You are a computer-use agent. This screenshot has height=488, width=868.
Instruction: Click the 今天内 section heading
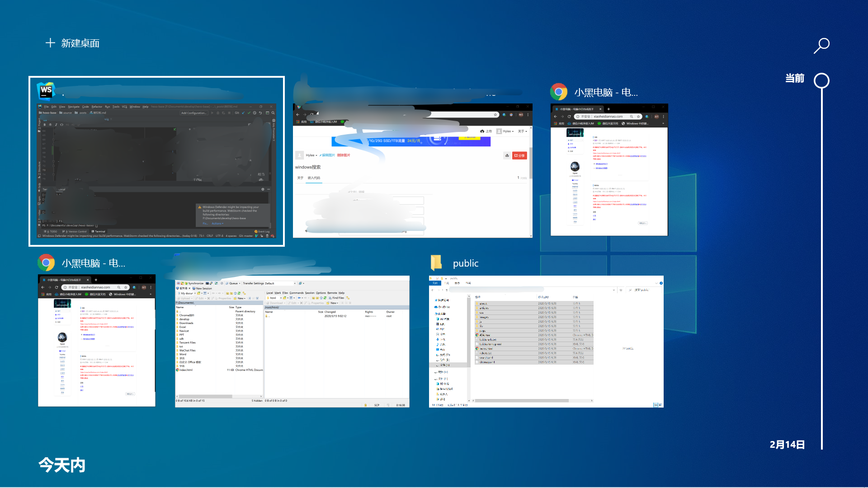62,465
